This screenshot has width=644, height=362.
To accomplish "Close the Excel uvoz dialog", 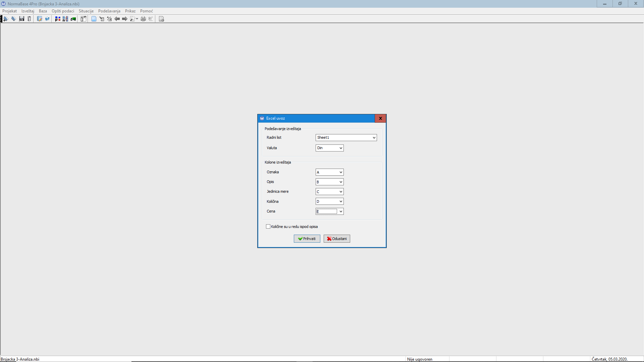I will coord(380,118).
